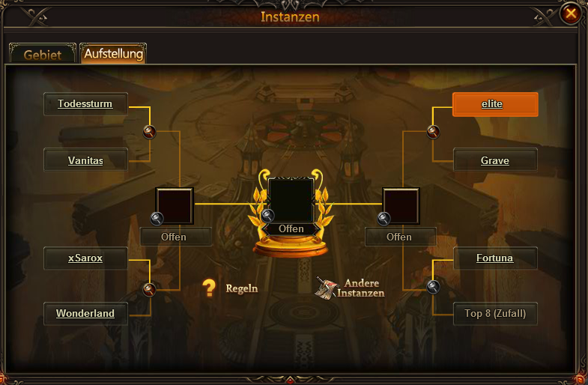Select the Vanitas guild entry

pyautogui.click(x=85, y=160)
